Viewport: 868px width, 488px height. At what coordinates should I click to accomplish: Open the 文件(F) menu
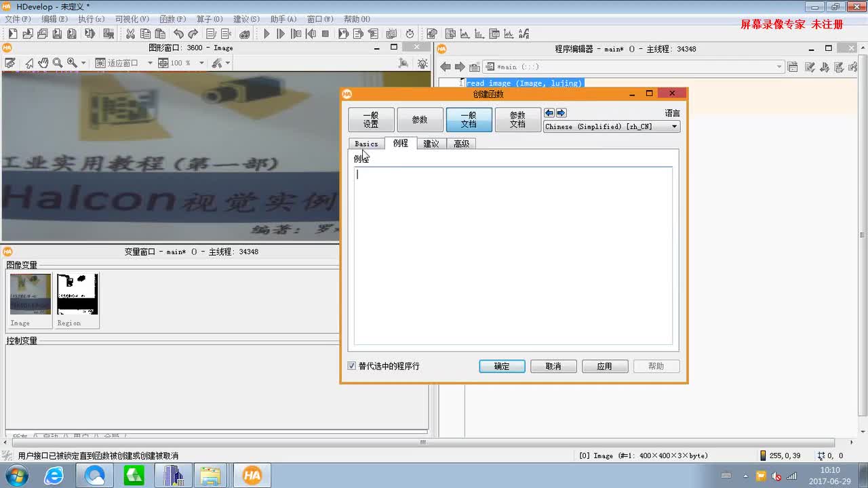(17, 19)
